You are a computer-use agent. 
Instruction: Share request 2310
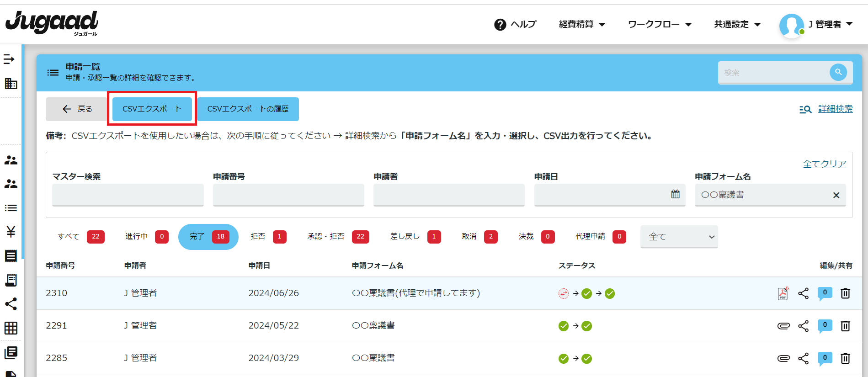pos(803,293)
